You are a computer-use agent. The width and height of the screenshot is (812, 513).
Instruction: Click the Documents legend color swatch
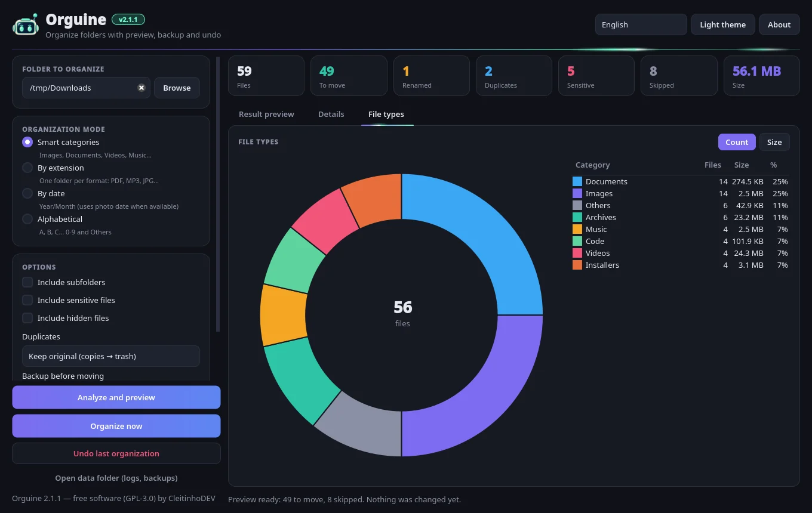point(577,181)
